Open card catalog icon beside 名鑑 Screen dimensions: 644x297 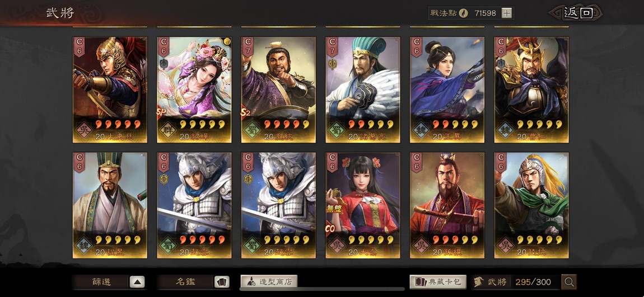(221, 282)
